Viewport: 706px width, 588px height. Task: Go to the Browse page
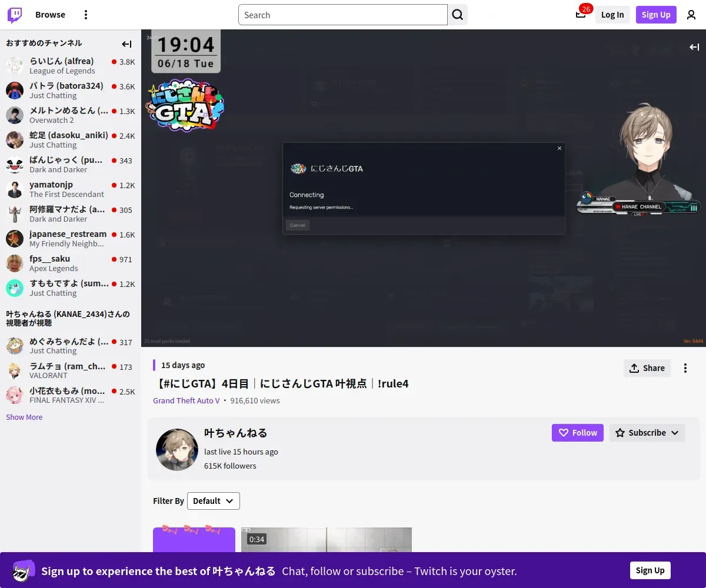(x=50, y=15)
